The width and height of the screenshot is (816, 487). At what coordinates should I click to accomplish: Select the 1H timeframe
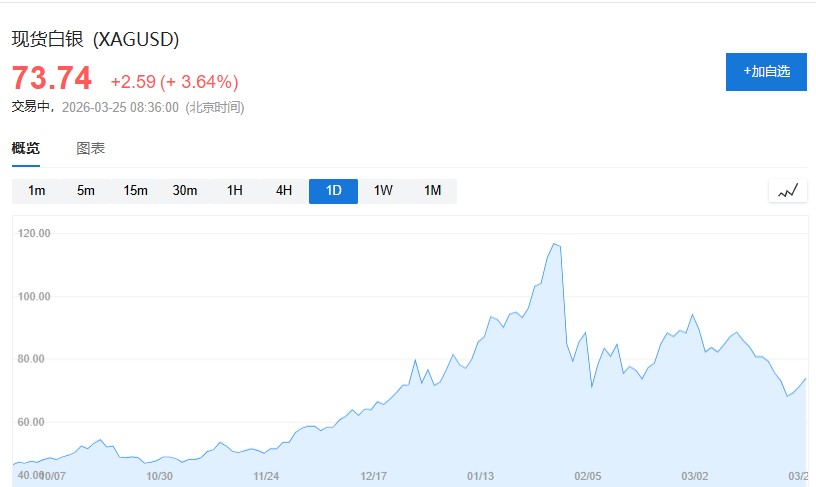235,191
